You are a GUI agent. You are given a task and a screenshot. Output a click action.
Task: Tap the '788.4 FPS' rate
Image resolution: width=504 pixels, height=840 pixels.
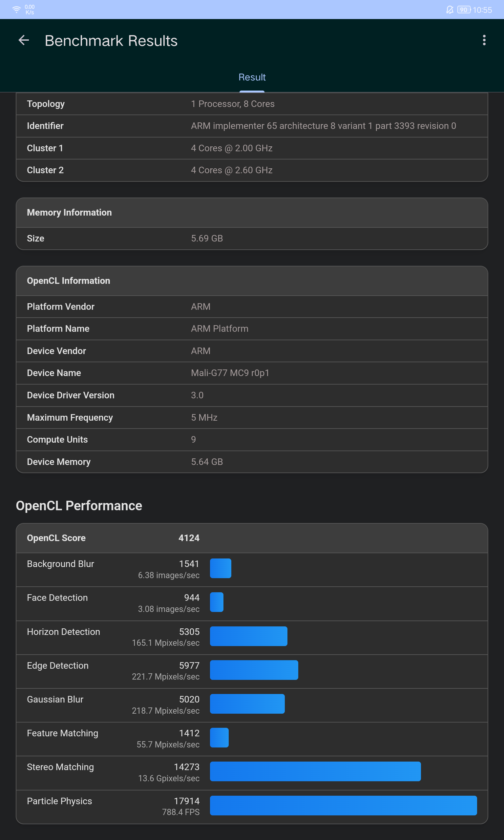[x=181, y=812]
